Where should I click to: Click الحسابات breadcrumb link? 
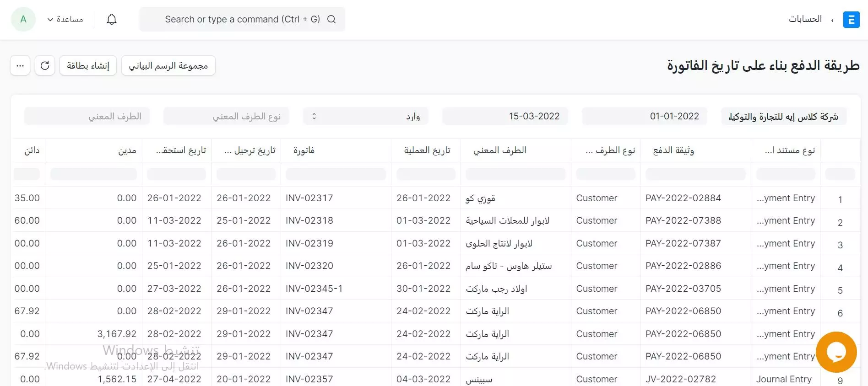coord(805,19)
